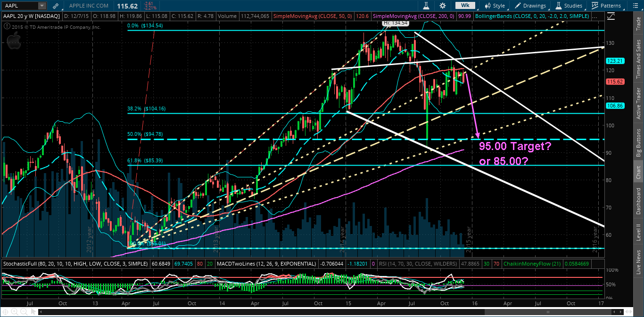Click the O: 118.98 open value
Screen dimensions: 644x317
pos(105,16)
